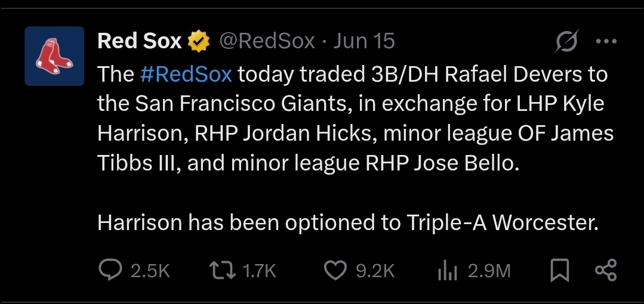Click the Grok explain-post icon

[565, 42]
